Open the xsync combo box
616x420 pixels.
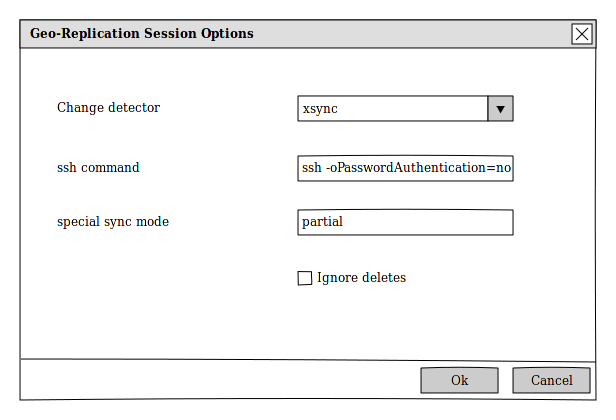coord(392,108)
